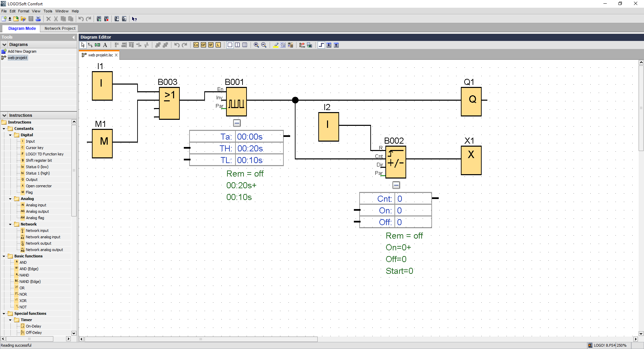Click the Zoom Out magnifier icon
This screenshot has height=349, width=644.
pos(264,45)
